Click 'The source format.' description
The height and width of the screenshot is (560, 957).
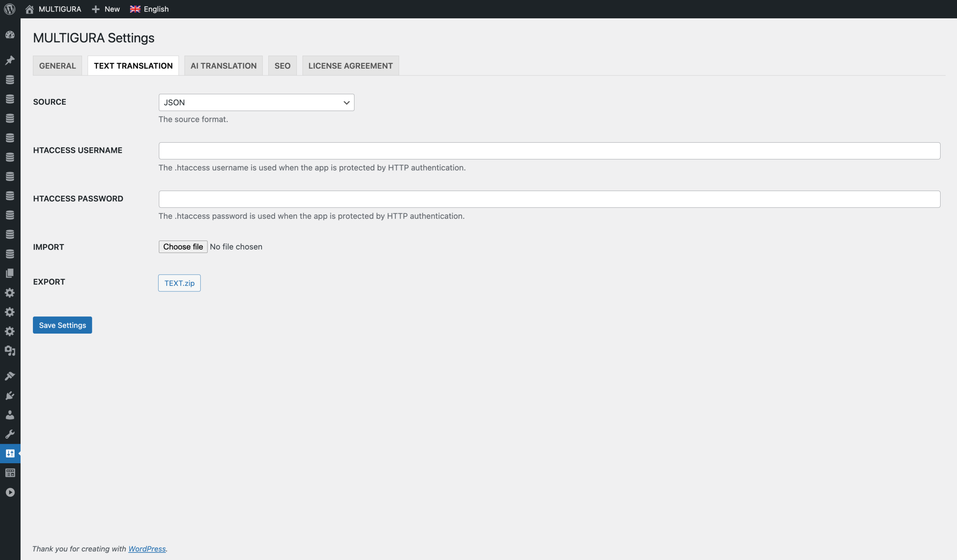point(193,119)
